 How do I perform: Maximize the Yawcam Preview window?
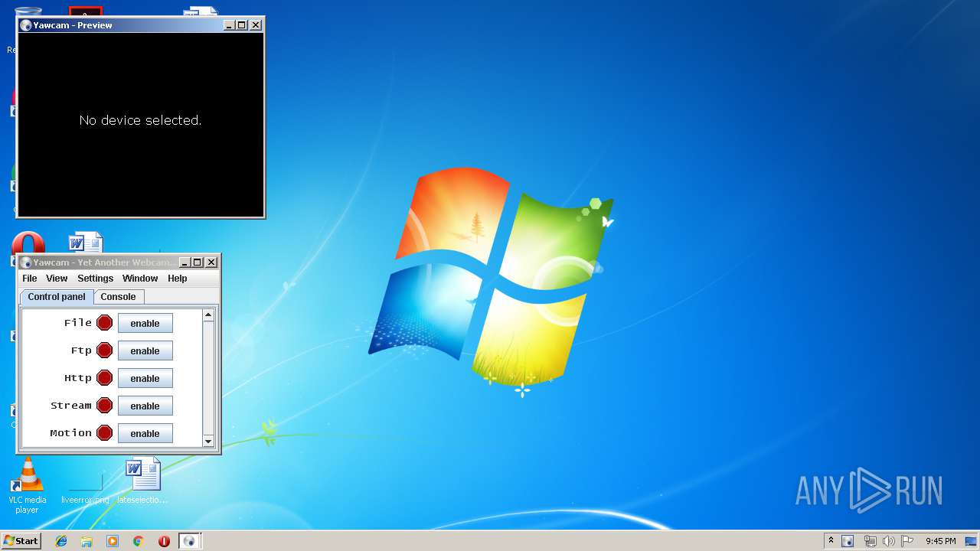[x=242, y=25]
